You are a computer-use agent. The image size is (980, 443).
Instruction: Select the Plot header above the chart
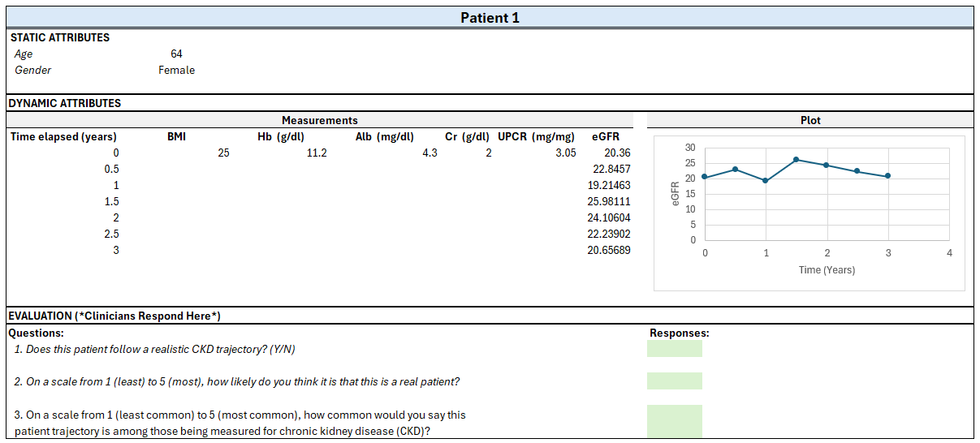click(810, 120)
